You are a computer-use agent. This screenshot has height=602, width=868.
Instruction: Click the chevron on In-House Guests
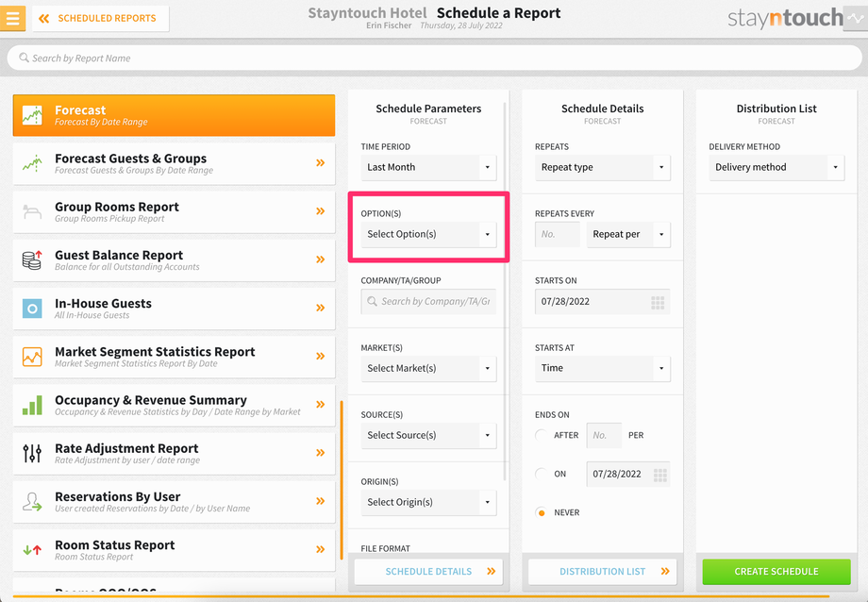click(321, 308)
